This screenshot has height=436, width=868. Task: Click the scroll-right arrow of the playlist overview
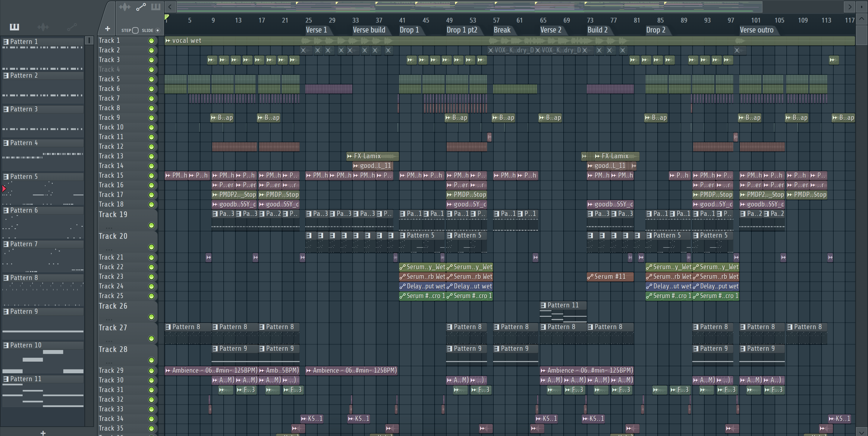[850, 7]
